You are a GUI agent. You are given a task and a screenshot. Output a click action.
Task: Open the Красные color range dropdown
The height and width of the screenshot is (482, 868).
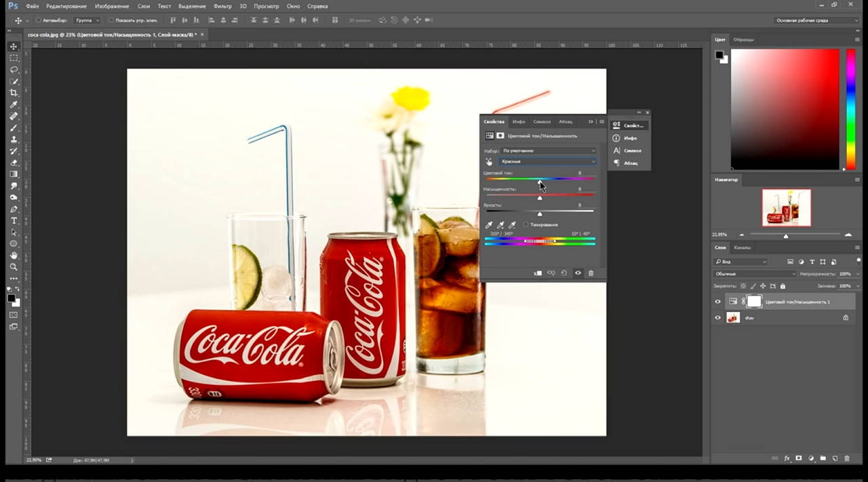[548, 161]
